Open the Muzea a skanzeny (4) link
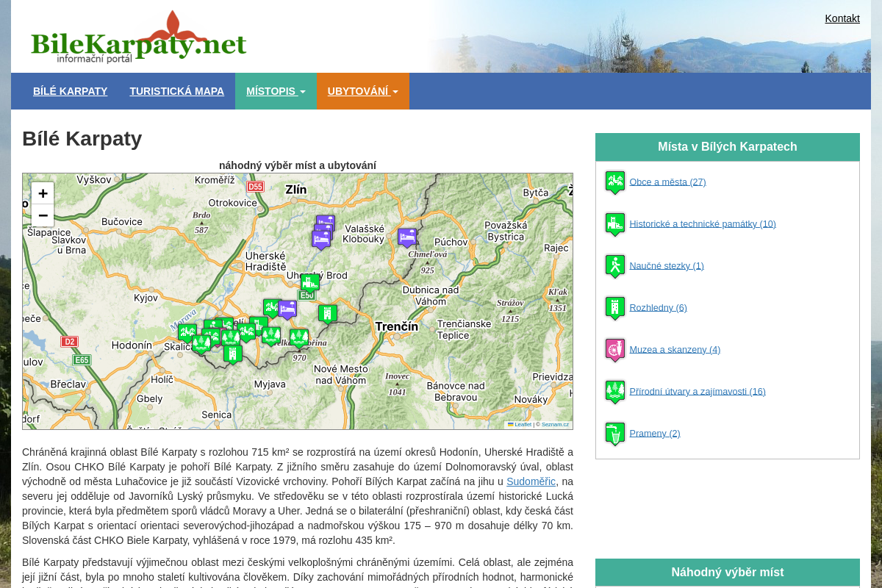Viewport: 882px width, 588px height. click(675, 349)
